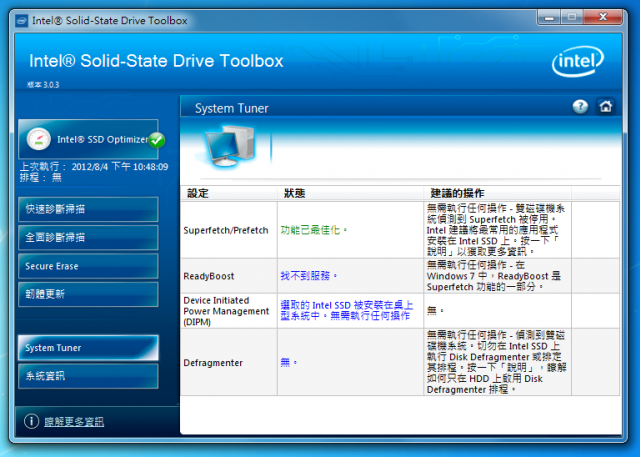Click Defragmenter recommended action text

click(x=496, y=362)
